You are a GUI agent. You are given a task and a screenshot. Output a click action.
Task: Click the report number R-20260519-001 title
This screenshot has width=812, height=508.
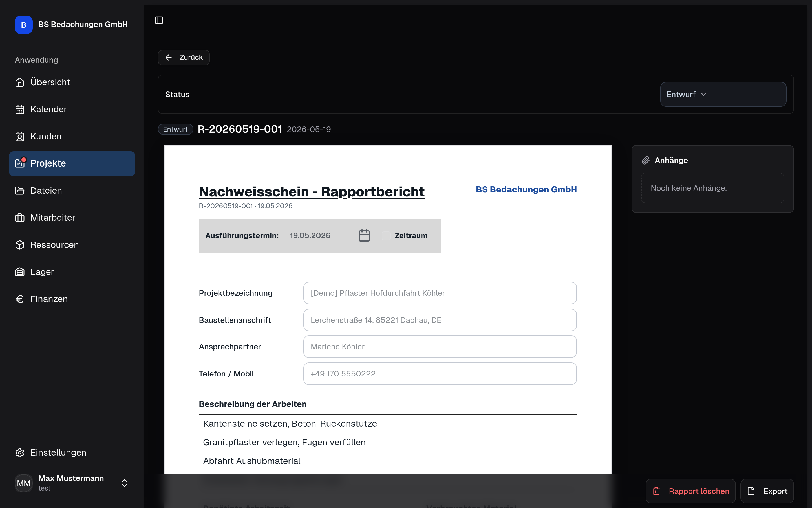(240, 129)
